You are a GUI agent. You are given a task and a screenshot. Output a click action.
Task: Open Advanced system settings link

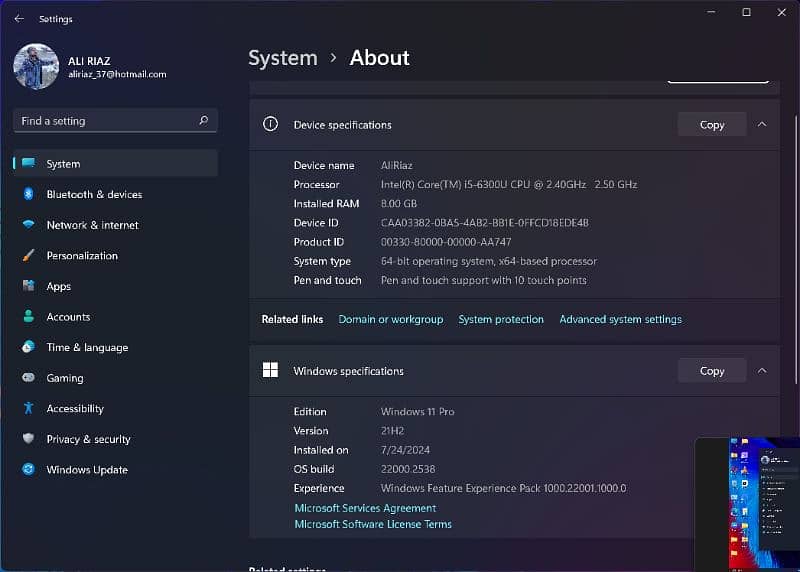(x=620, y=320)
